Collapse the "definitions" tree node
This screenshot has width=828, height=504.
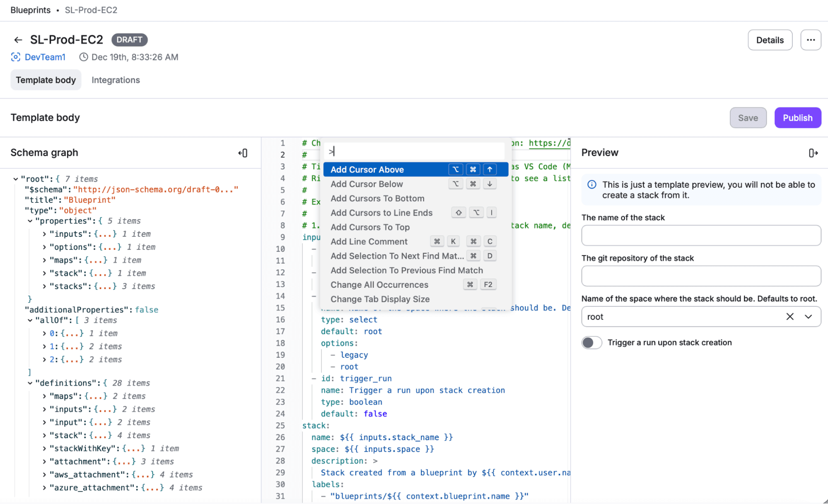(x=30, y=383)
